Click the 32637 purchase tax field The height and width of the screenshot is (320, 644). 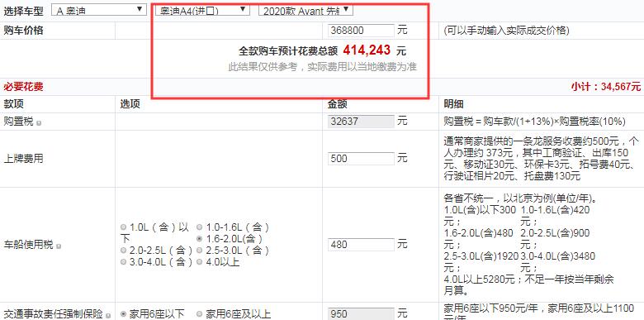click(361, 122)
